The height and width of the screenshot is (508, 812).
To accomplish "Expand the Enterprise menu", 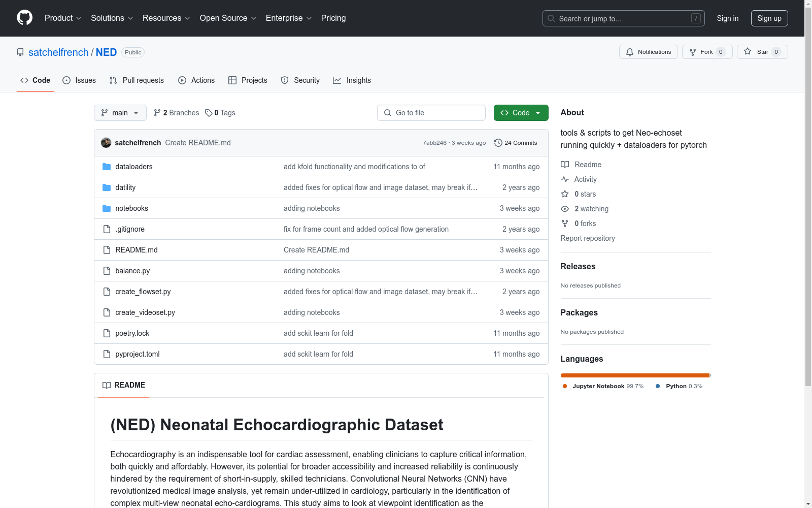I will click(289, 18).
